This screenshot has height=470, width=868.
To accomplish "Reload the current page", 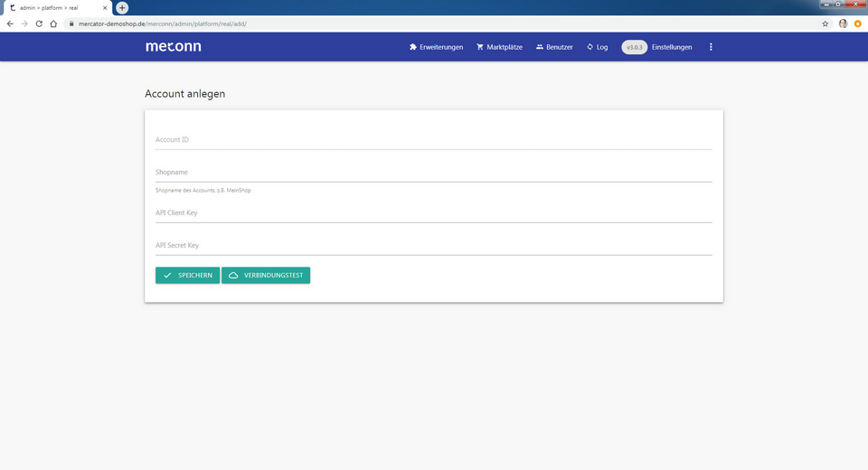I will tap(39, 23).
